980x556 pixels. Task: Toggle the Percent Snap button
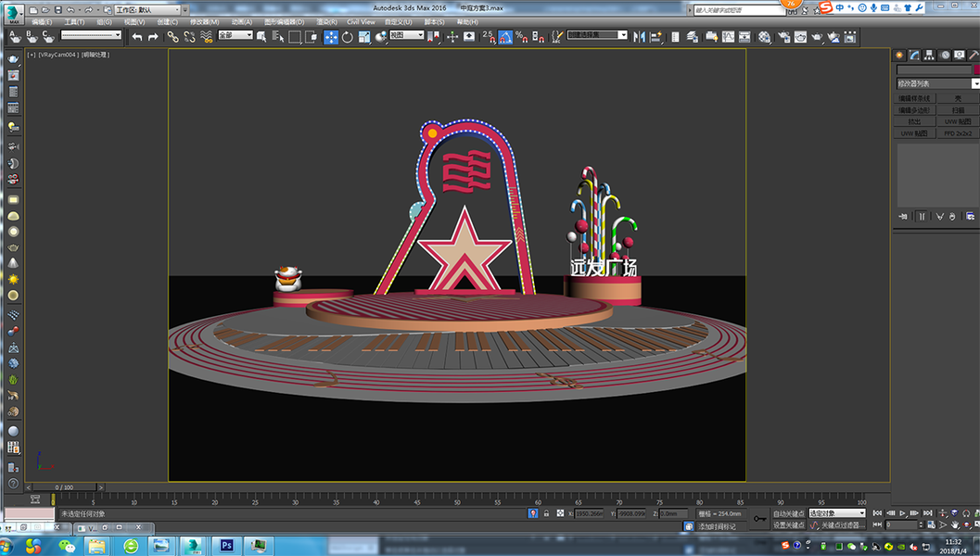522,37
